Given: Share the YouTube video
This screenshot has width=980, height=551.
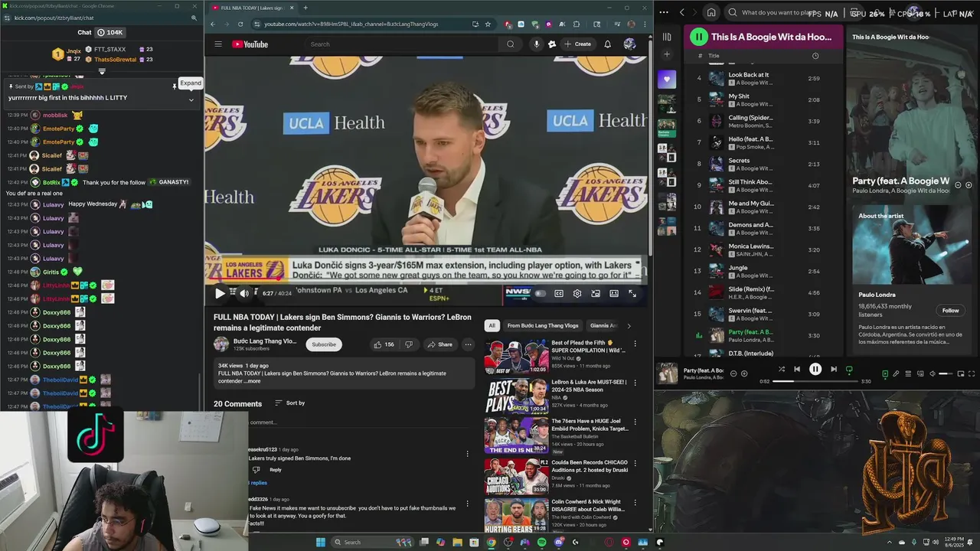Looking at the screenshot, I should click(x=440, y=344).
